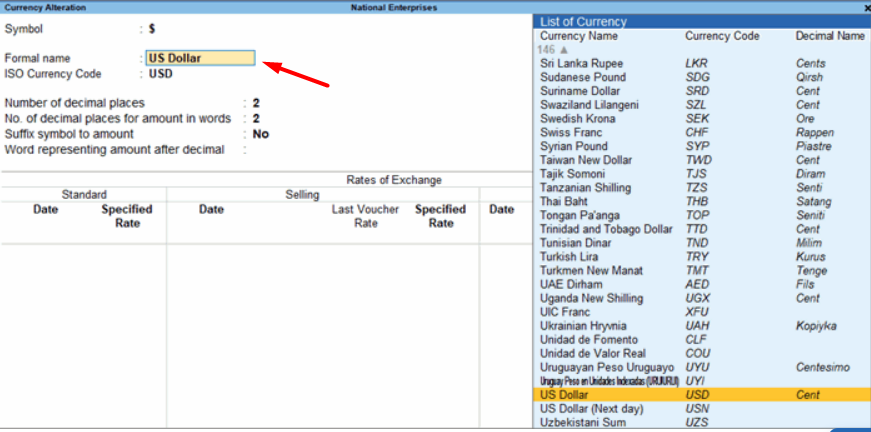Select Swiss Franc from the currency list
The width and height of the screenshot is (871, 432).
[702, 133]
